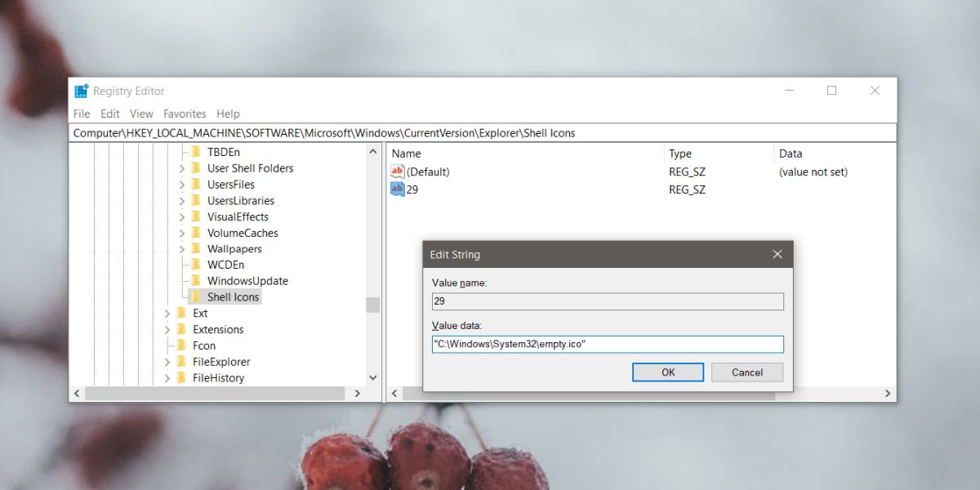Select the TBDEn folder icon
The image size is (980, 490).
[x=196, y=152]
